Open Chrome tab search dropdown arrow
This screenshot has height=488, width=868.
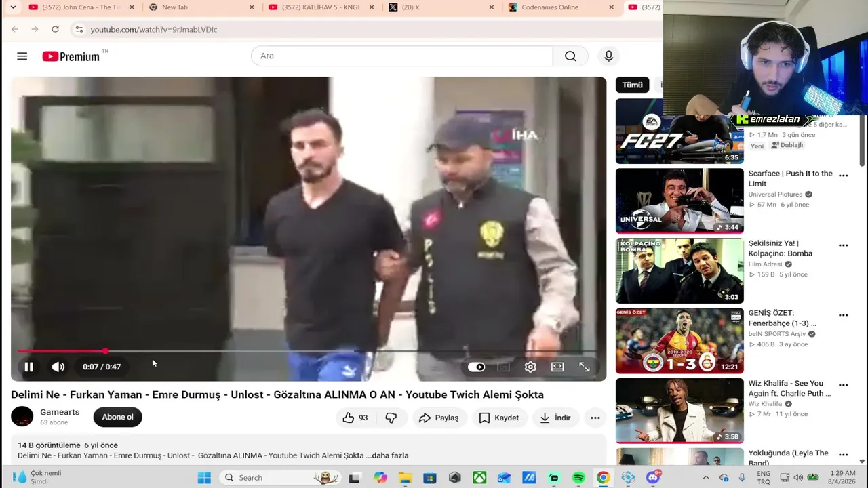[12, 7]
